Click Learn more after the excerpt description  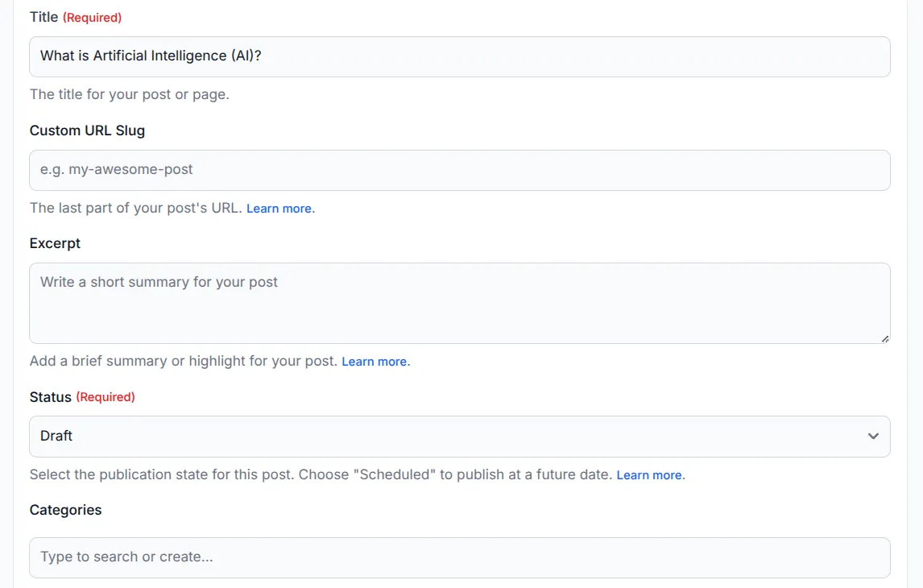click(375, 361)
